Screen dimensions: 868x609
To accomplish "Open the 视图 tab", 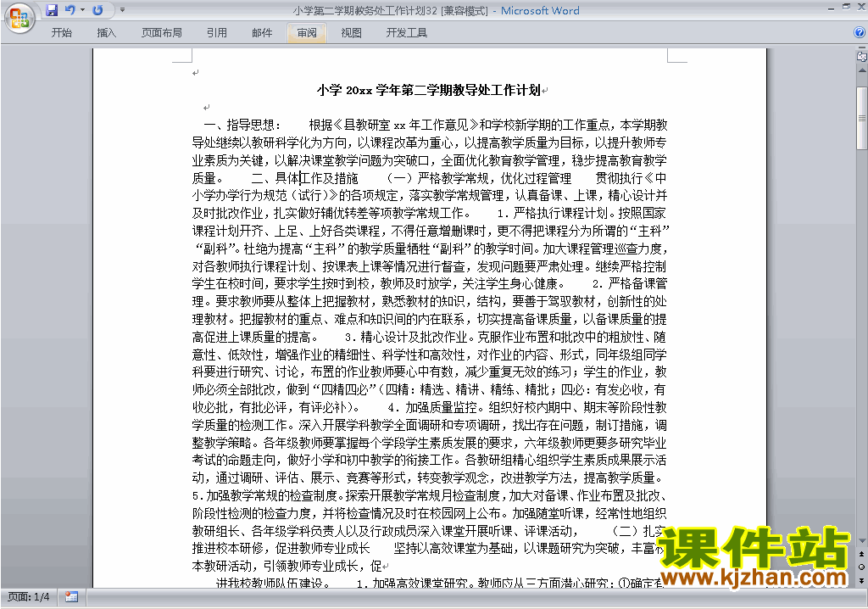I will point(351,33).
